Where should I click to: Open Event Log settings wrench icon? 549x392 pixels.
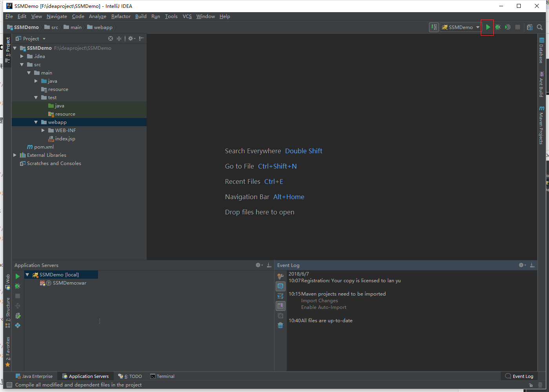(x=280, y=276)
